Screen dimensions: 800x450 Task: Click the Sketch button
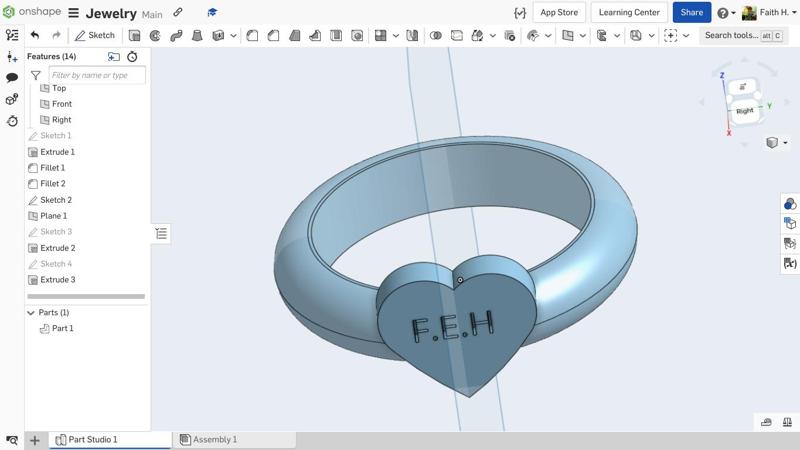click(x=95, y=35)
